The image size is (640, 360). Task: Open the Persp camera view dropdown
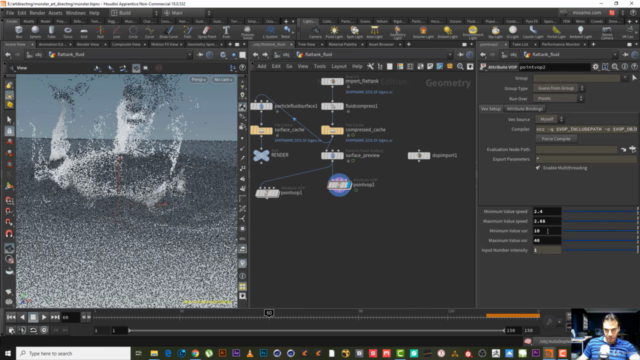pos(198,80)
